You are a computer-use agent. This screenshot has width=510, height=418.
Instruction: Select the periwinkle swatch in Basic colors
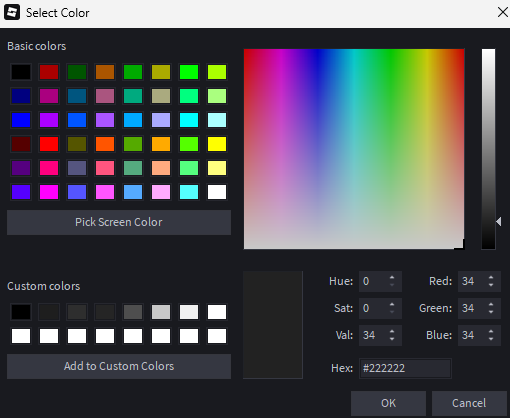tap(161, 120)
